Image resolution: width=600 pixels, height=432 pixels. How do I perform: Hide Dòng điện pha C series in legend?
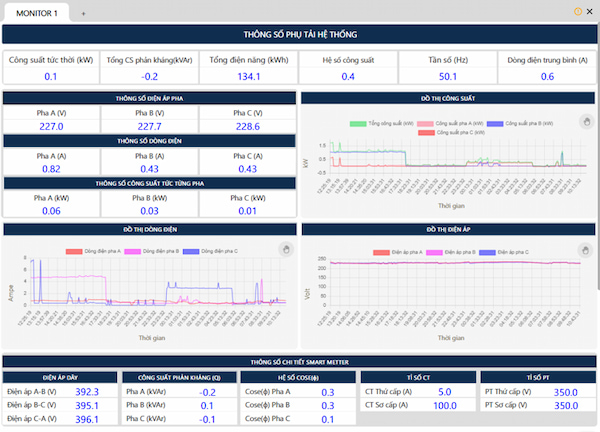pos(210,251)
